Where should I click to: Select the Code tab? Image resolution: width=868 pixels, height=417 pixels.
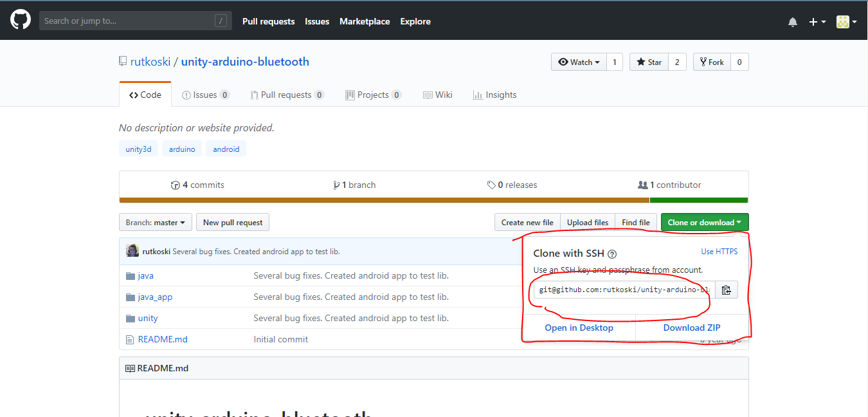(x=145, y=95)
